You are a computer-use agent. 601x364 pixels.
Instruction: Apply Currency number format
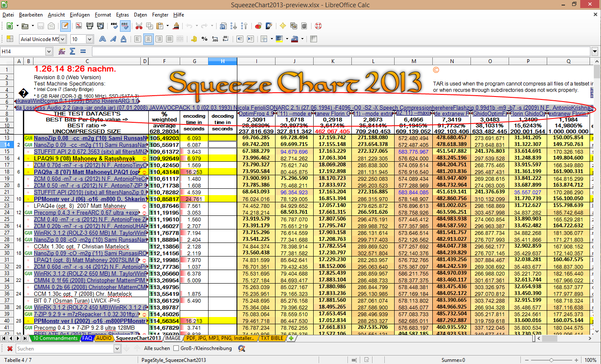194,39
